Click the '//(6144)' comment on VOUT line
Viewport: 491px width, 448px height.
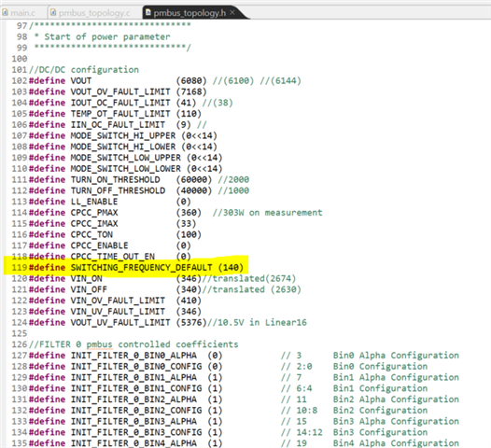281,81
